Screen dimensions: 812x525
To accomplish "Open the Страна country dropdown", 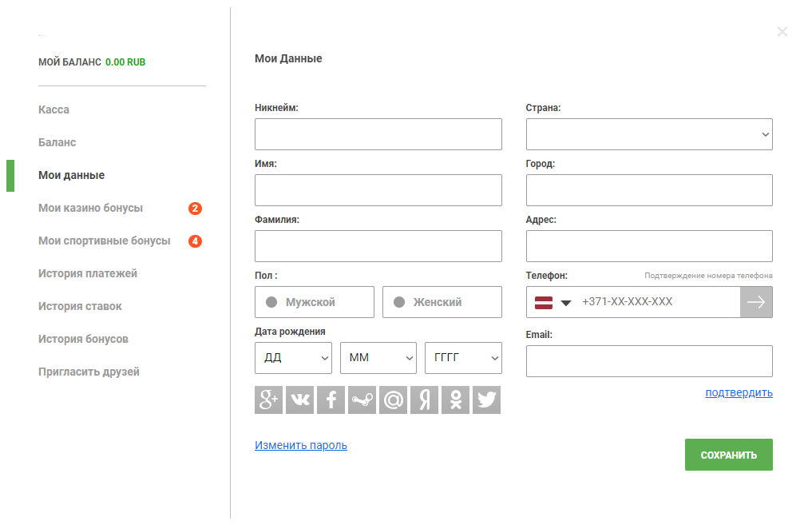I will [648, 134].
